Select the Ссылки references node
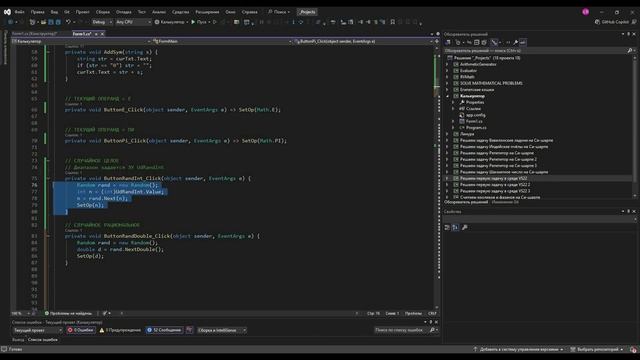Image resolution: width=640 pixels, height=360 pixels. point(473,109)
